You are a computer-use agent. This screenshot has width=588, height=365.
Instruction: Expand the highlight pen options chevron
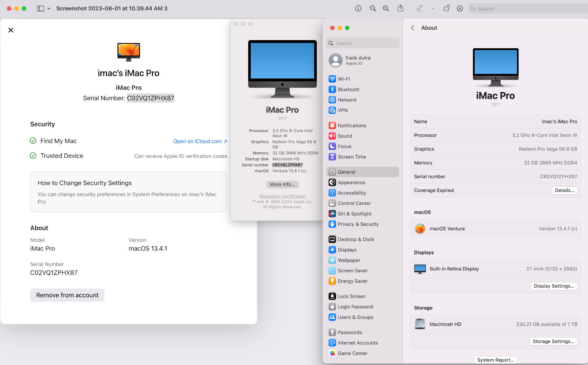tap(433, 8)
